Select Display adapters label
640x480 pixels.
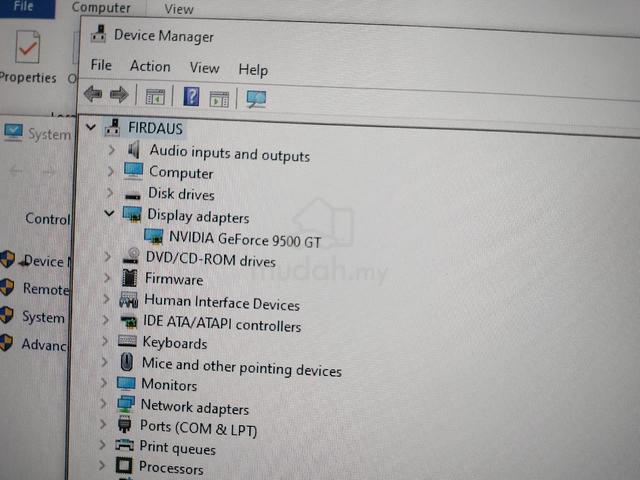click(198, 216)
